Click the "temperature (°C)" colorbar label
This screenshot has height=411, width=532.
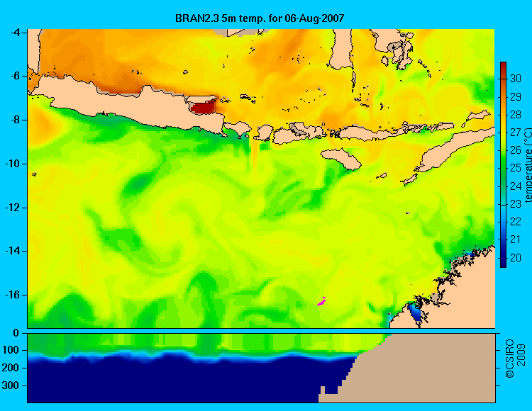(528, 165)
